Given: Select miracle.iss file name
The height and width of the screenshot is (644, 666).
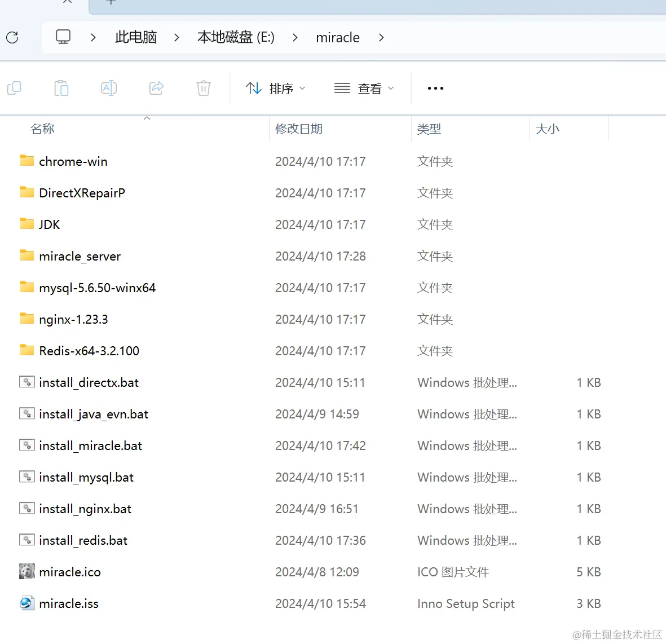Looking at the screenshot, I should (68, 603).
